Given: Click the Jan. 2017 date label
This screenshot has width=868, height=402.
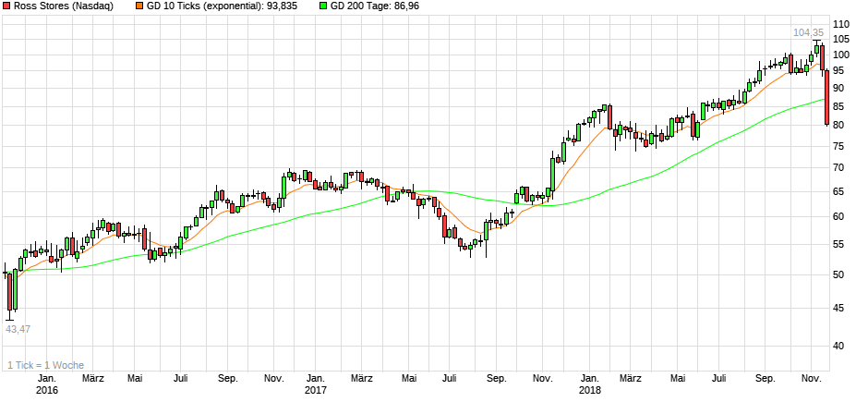Looking at the screenshot, I should pos(316,384).
